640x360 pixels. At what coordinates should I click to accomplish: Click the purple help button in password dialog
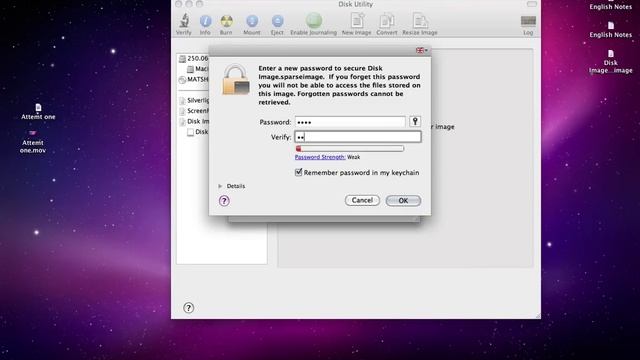point(224,200)
